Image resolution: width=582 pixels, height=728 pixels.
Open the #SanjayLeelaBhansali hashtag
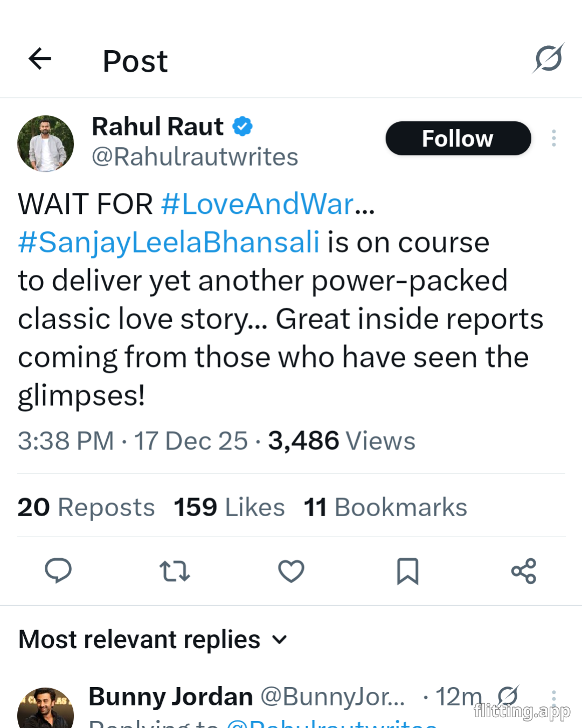pyautogui.click(x=169, y=242)
